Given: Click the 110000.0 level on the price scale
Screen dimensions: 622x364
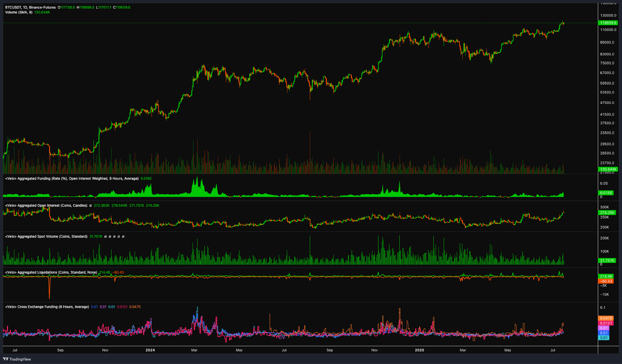Looking at the screenshot, I should click(x=608, y=30).
